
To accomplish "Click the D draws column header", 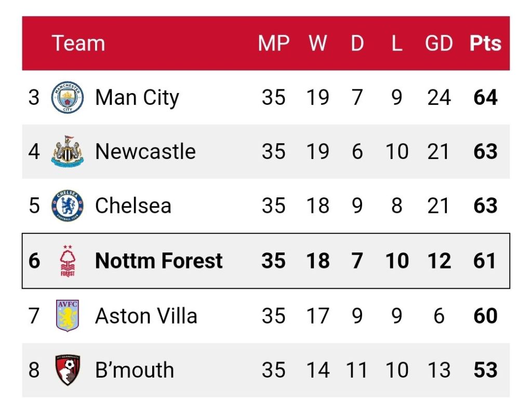I will (357, 44).
